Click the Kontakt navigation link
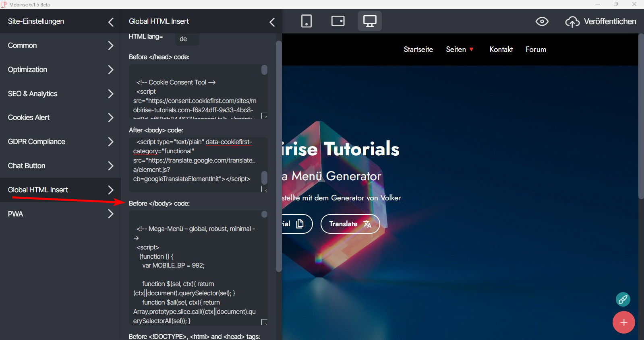Viewport: 644px width, 340px height. [501, 49]
